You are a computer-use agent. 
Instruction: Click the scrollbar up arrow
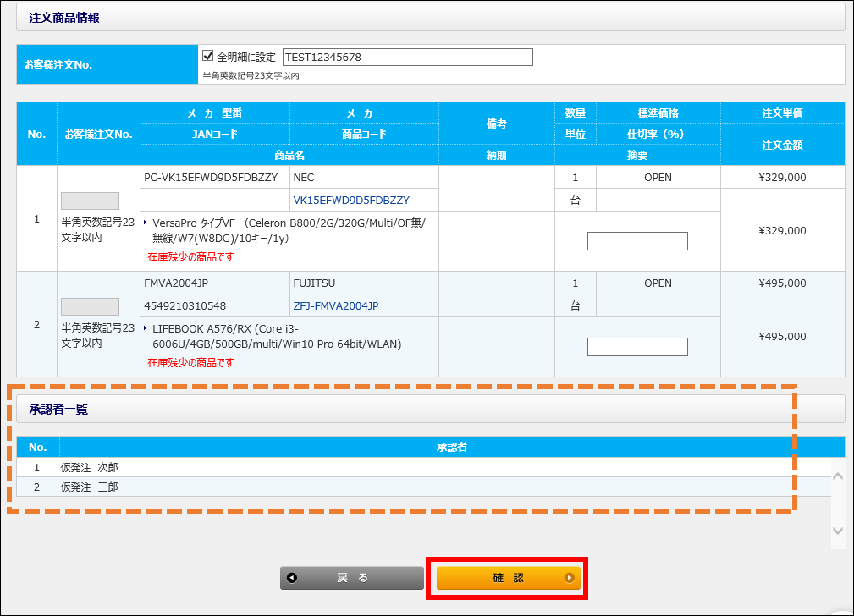[x=838, y=476]
